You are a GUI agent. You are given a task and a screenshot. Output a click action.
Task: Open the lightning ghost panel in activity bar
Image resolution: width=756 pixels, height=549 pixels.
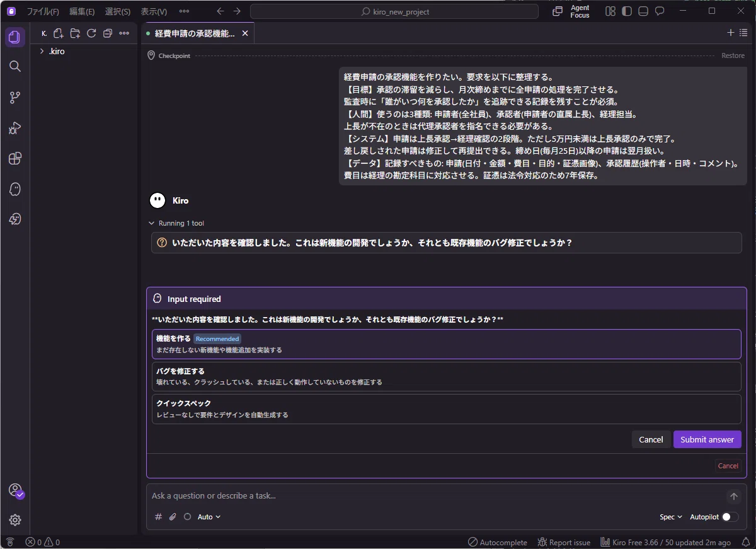pyautogui.click(x=15, y=219)
